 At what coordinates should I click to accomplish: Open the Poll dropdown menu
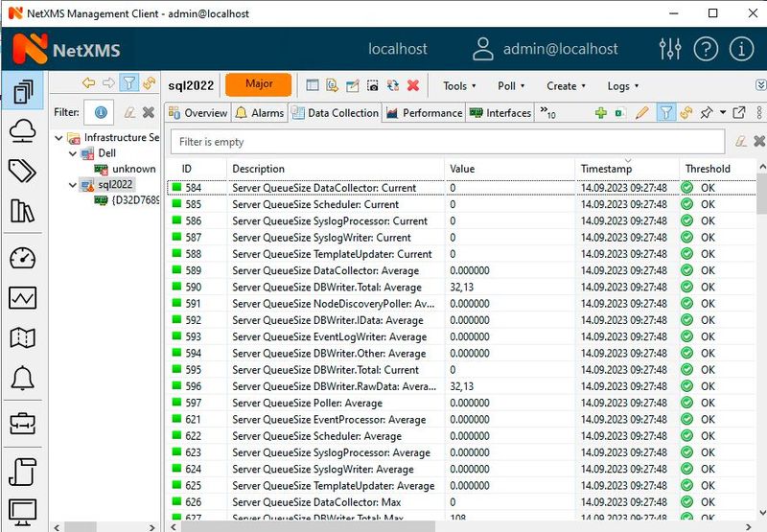click(511, 86)
